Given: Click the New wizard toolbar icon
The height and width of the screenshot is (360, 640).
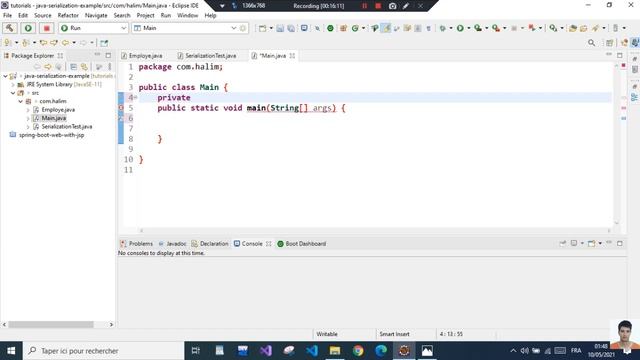Looking at the screenshot, I should click(x=262, y=28).
